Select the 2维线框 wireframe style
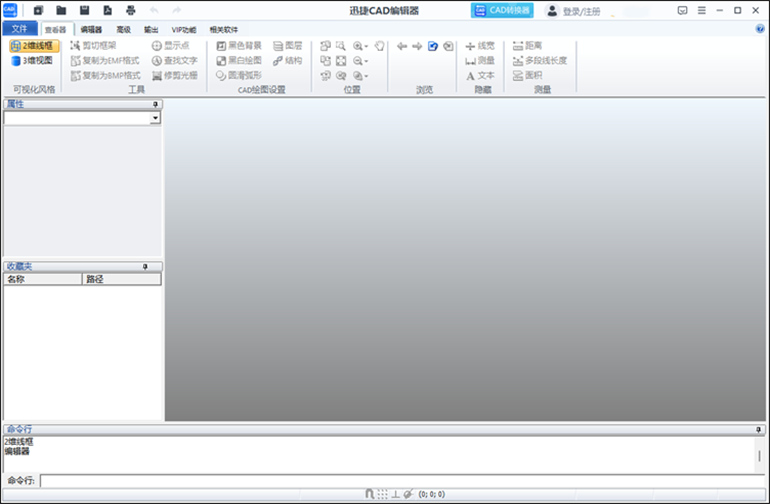Image resolution: width=770 pixels, height=504 pixels. click(x=34, y=46)
